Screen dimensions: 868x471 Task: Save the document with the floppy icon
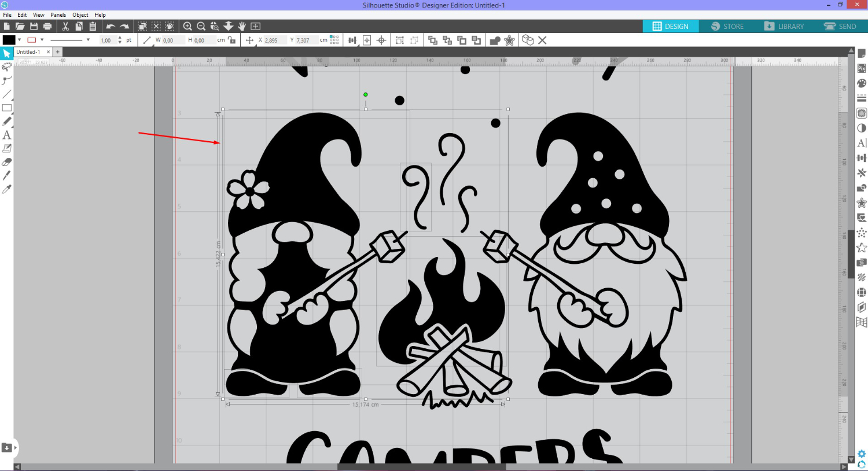(x=34, y=26)
